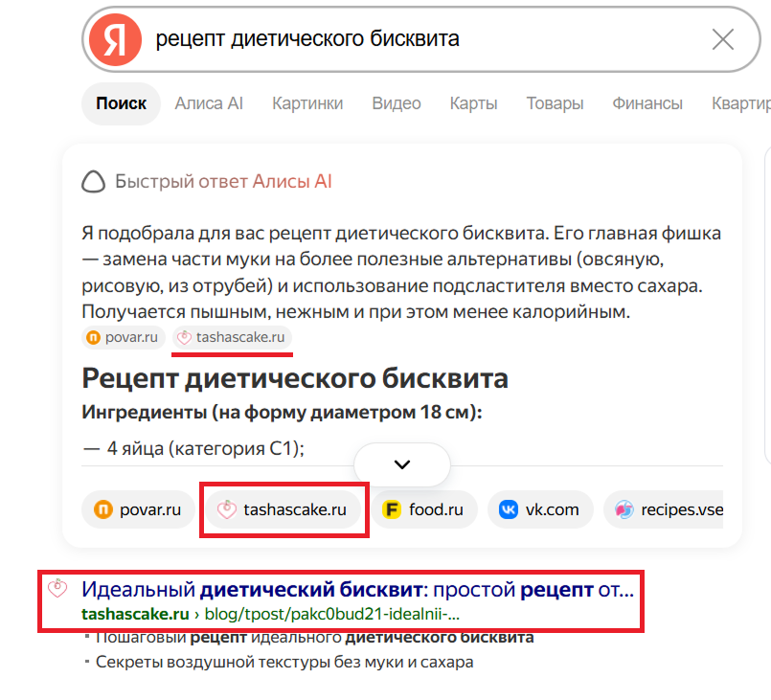The height and width of the screenshot is (700, 771).
Task: Switch to the Видео tab
Action: [397, 103]
